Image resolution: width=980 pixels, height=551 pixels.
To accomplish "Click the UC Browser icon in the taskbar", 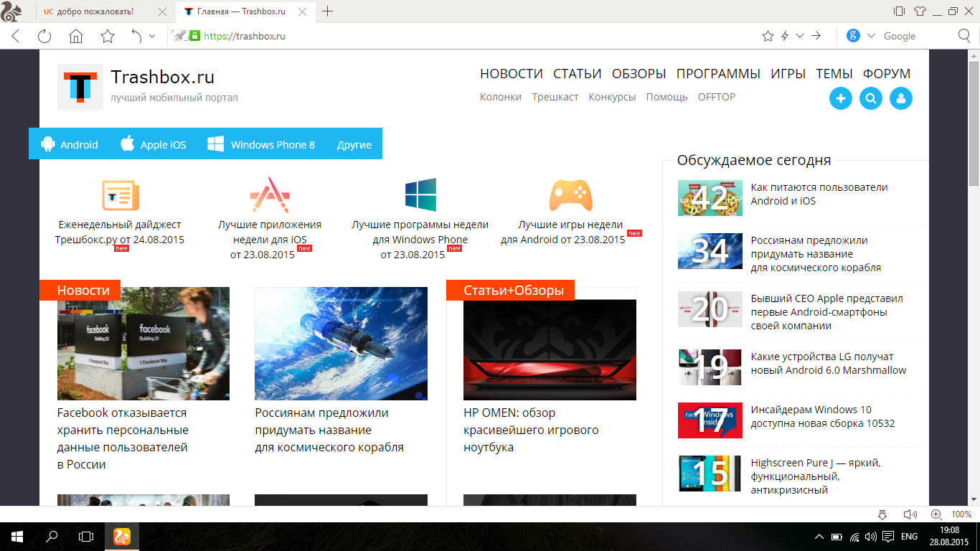I will pyautogui.click(x=122, y=536).
